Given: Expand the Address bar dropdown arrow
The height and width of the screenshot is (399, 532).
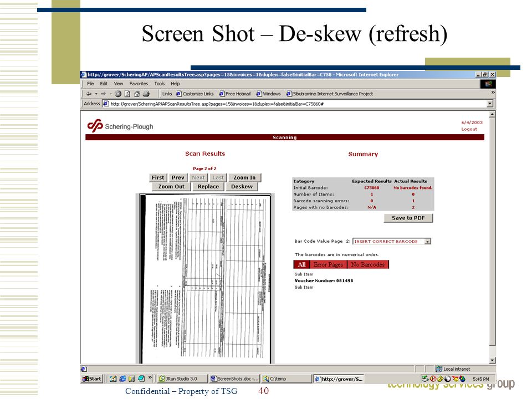Looking at the screenshot, I should [489, 104].
